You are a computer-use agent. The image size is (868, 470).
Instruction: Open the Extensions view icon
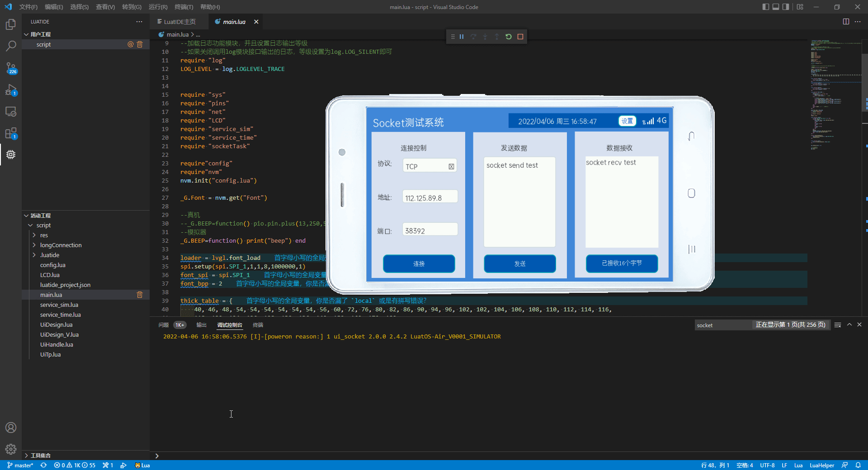click(x=11, y=133)
